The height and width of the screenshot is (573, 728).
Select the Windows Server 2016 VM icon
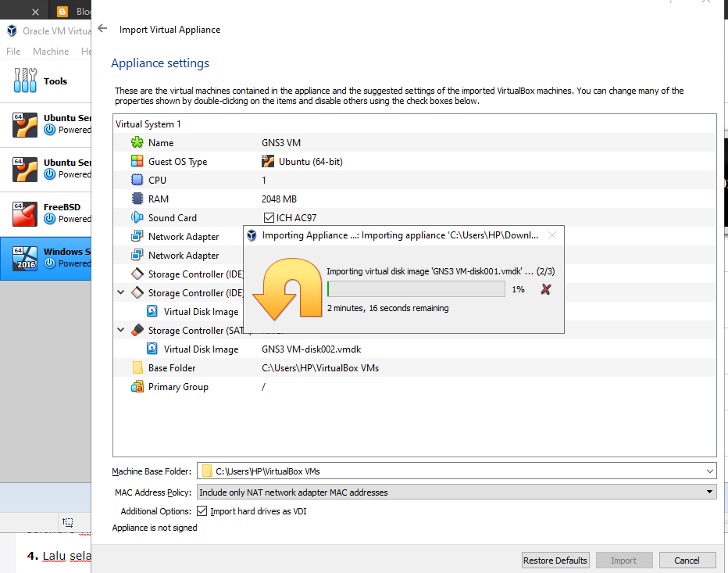[x=25, y=259]
